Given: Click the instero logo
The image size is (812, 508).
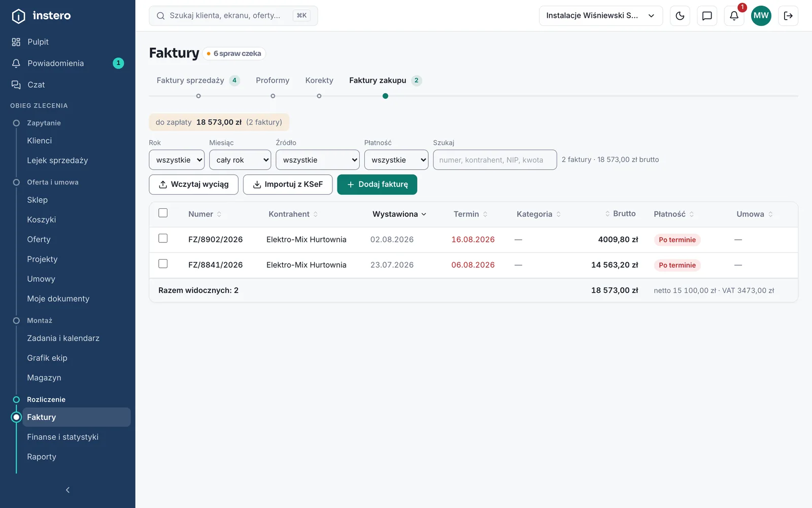Looking at the screenshot, I should (41, 16).
